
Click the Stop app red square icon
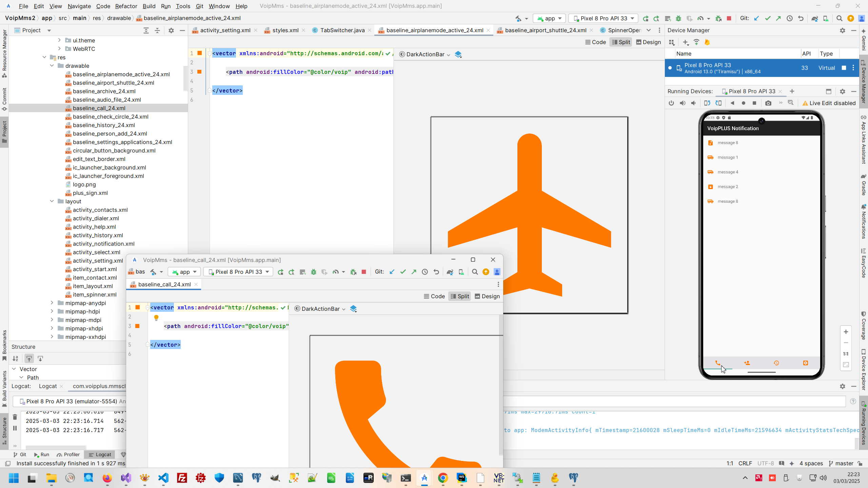click(x=729, y=18)
